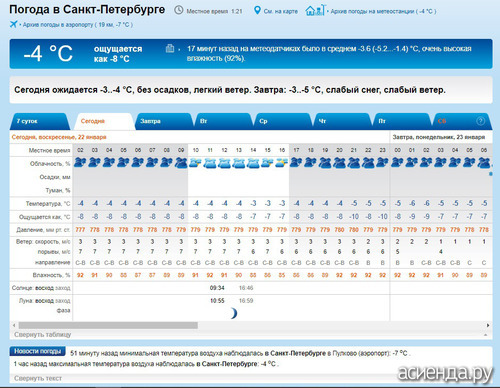Open the См. на карте link
This screenshot has height=388, width=500.
click(281, 11)
